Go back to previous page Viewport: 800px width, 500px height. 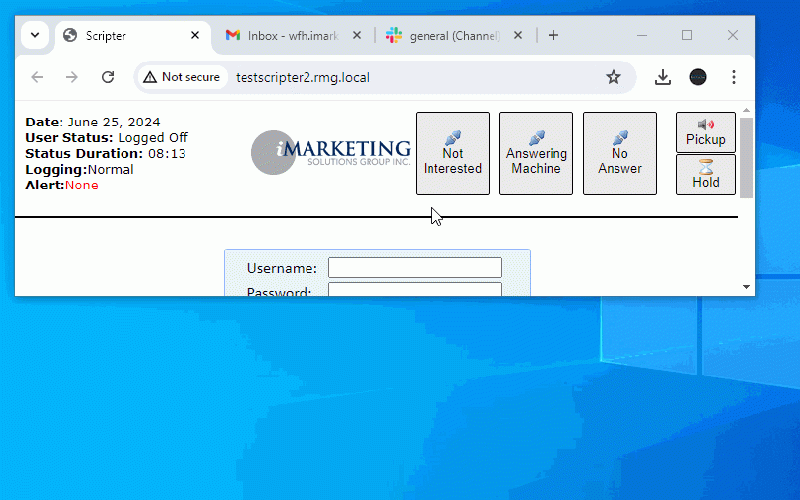(37, 77)
